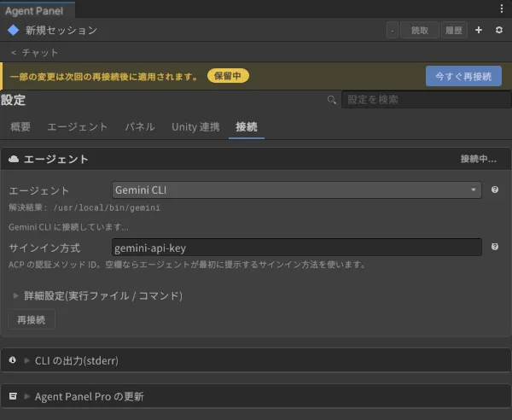The width and height of the screenshot is (512, 420).
Task: Click the resolved path /usr/local/bin/gemini
Action: click(107, 207)
